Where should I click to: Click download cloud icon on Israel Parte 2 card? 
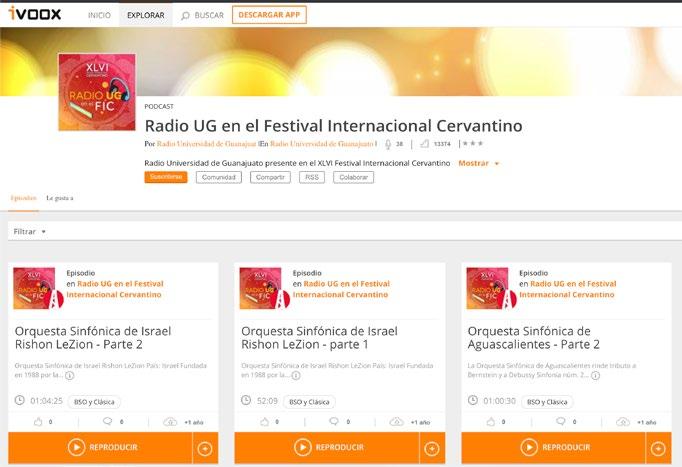tap(170, 422)
